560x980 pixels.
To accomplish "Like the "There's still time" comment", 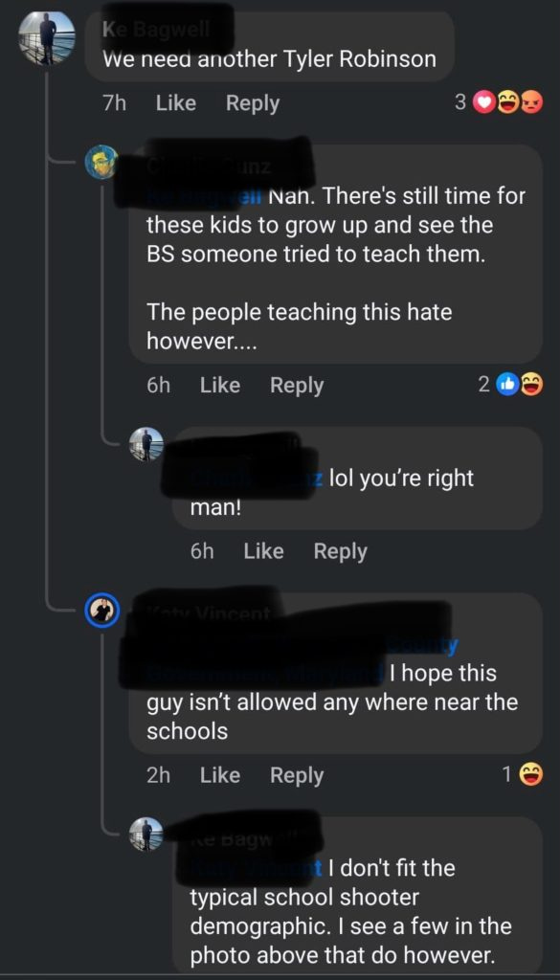I will tap(220, 385).
